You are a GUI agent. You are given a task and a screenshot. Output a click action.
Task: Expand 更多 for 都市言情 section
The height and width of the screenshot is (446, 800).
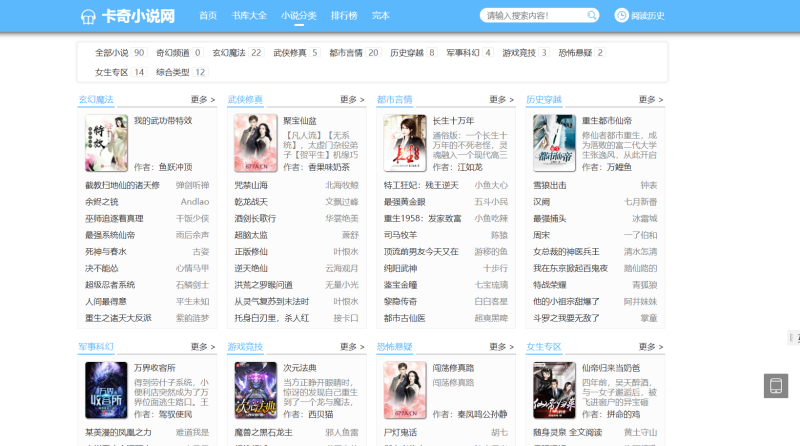pos(502,100)
